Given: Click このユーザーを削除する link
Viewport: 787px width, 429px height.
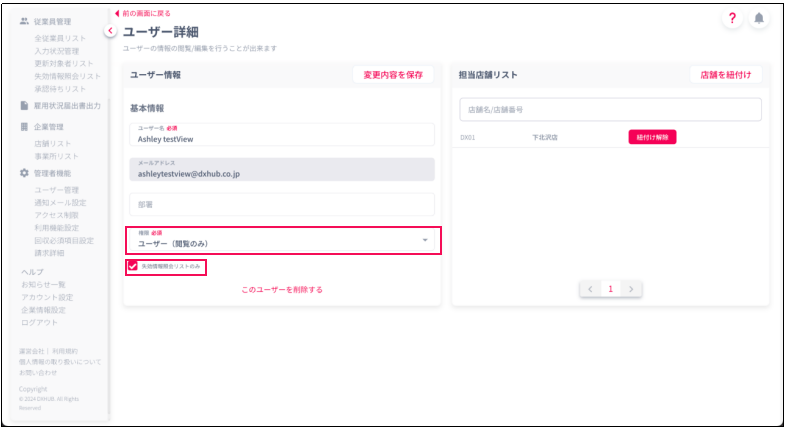Looking at the screenshot, I should coord(282,290).
